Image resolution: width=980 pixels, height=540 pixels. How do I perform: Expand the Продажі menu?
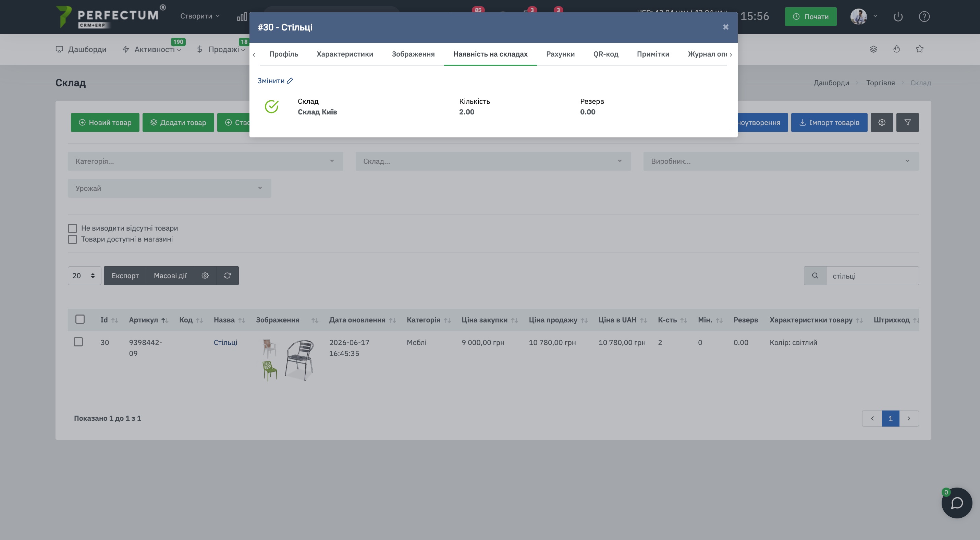click(221, 49)
